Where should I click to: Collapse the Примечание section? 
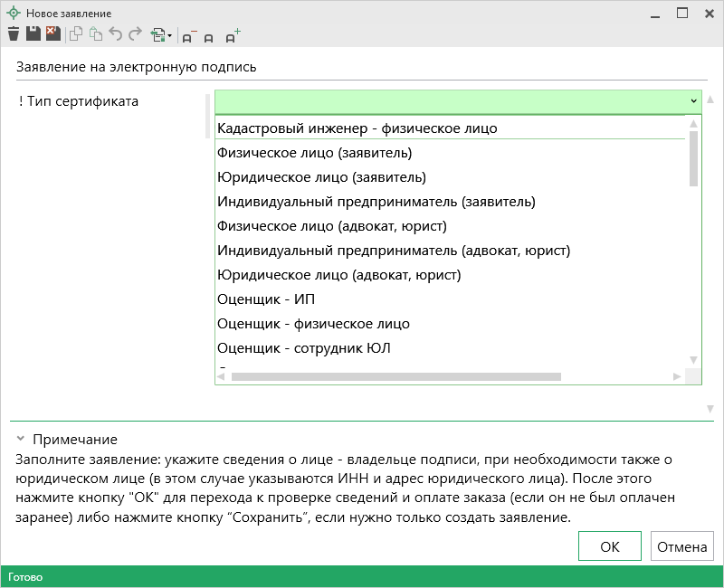click(20, 440)
